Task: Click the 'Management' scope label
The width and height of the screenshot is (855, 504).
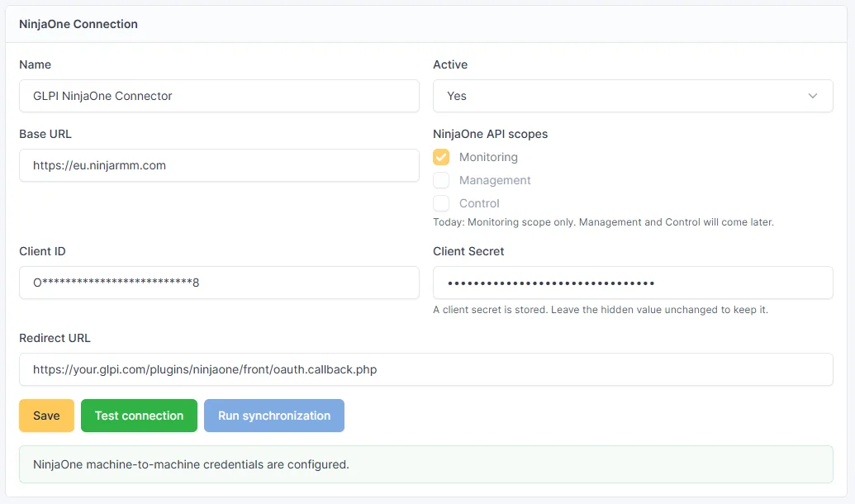Action: click(495, 180)
